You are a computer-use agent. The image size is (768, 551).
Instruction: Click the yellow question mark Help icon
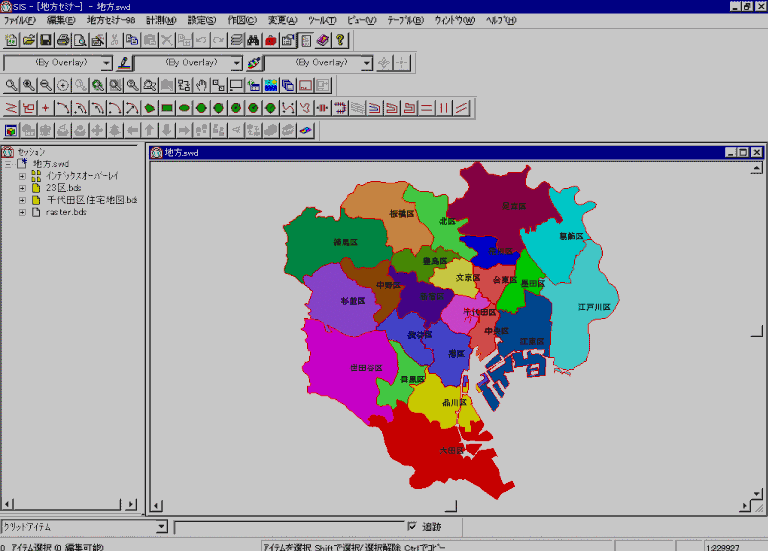(341, 40)
